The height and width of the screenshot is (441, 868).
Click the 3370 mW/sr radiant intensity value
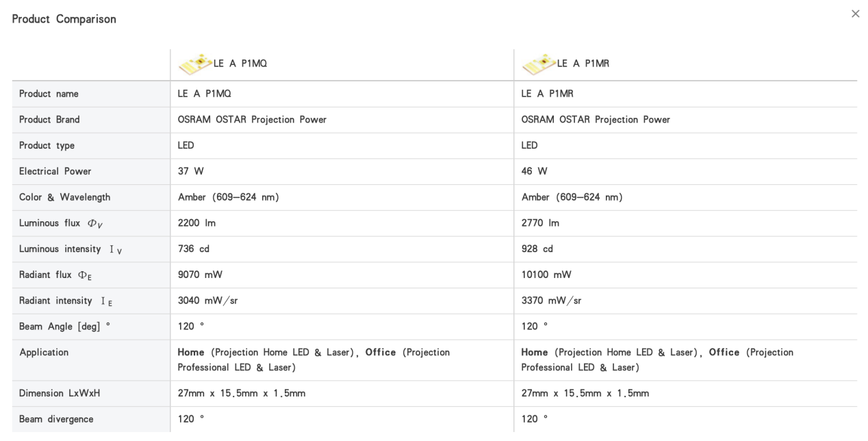pos(551,301)
